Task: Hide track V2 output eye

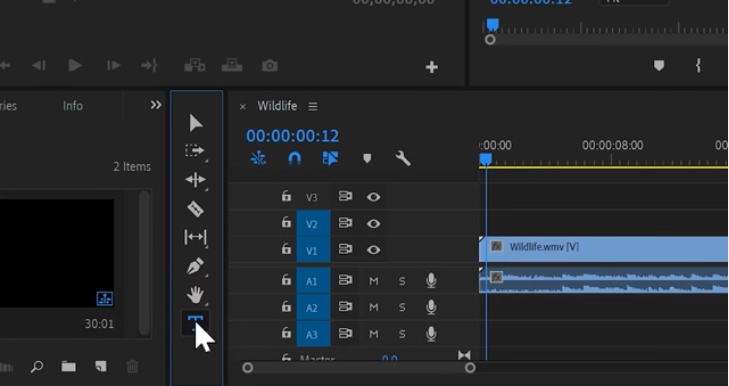Action: 373,224
